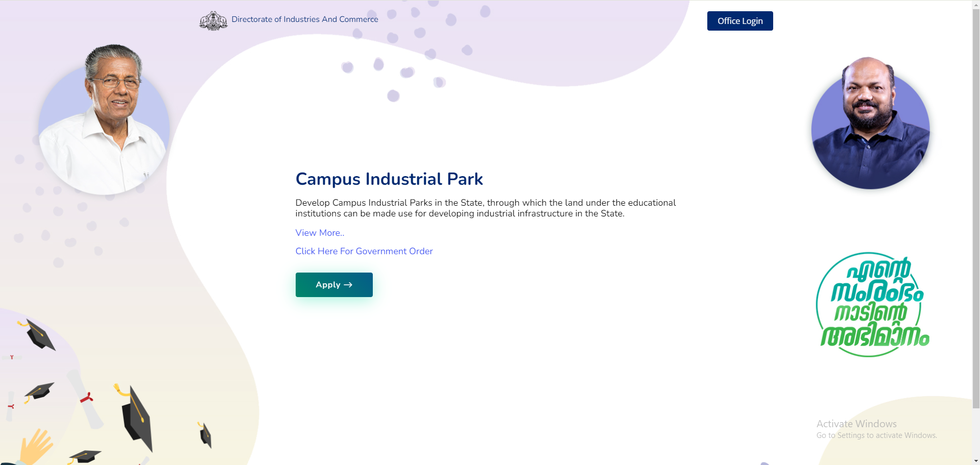The height and width of the screenshot is (465, 980).
Task: Click the Kerala Government emblem logo
Action: pos(213,20)
